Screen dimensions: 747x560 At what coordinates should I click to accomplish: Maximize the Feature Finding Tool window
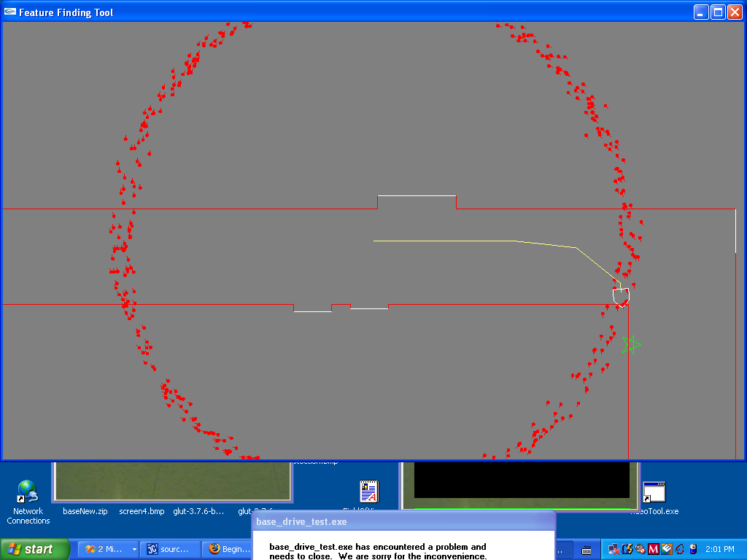coord(718,12)
